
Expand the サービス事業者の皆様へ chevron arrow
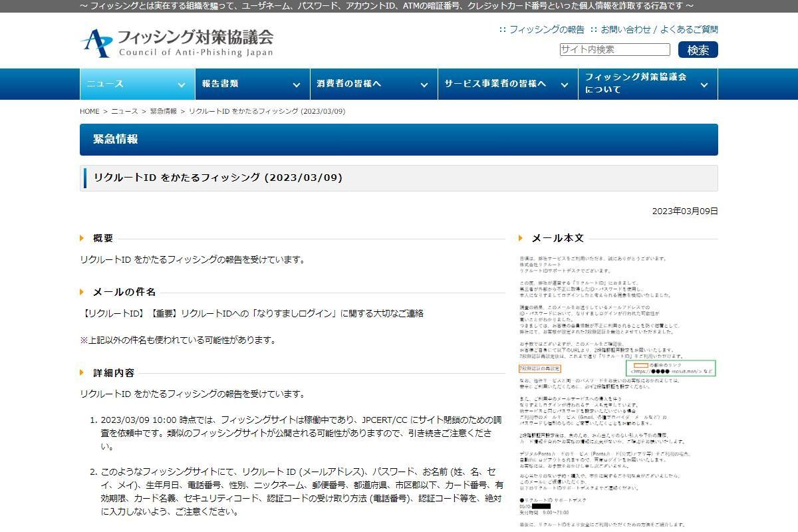tap(565, 84)
